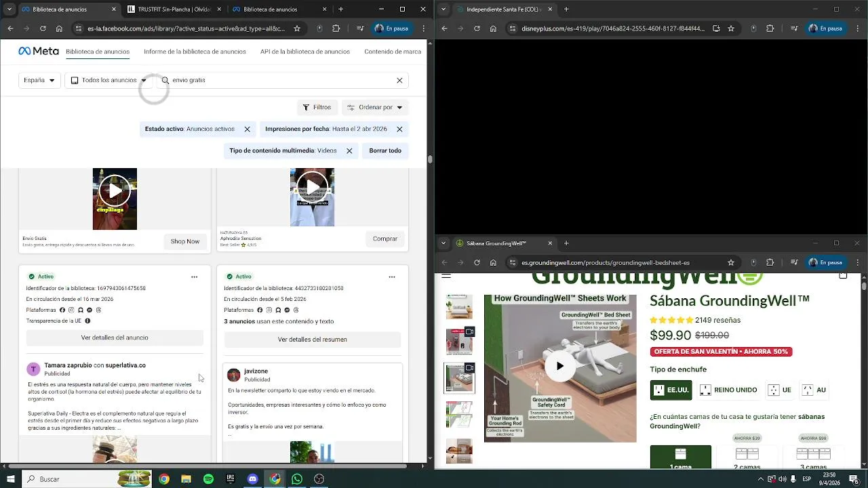Click the 'Comprar' ad button
Viewport: 868px width, 488px height.
(385, 239)
